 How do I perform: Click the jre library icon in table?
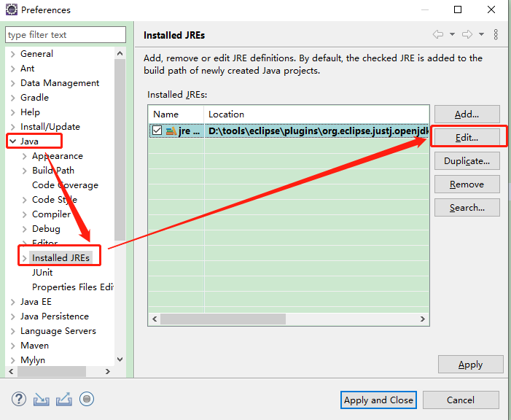pyautogui.click(x=171, y=131)
